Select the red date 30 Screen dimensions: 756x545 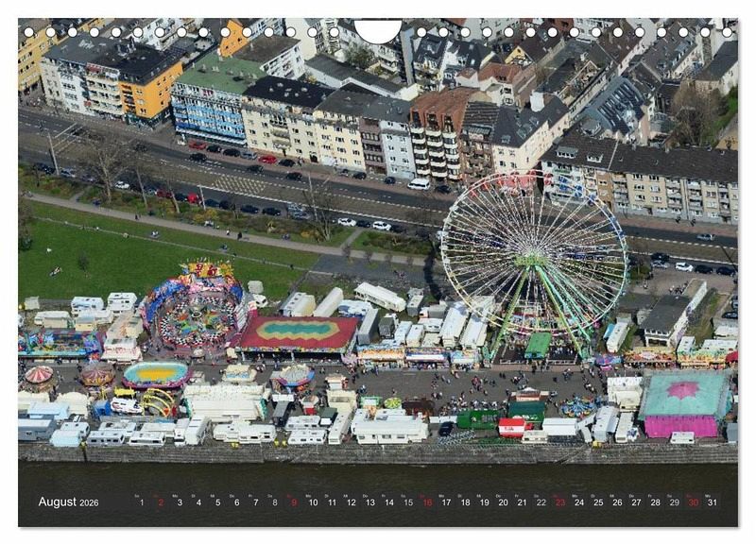pos(693,502)
